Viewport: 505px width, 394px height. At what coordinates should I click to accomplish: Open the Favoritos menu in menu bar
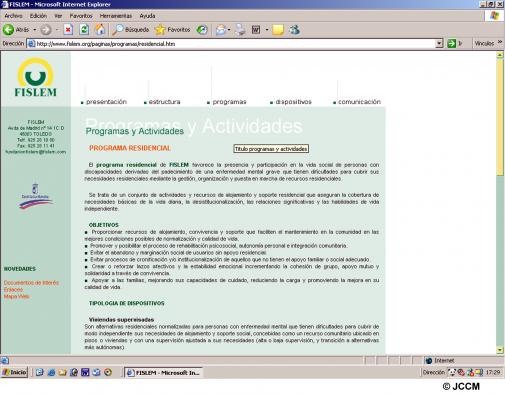(x=81, y=16)
